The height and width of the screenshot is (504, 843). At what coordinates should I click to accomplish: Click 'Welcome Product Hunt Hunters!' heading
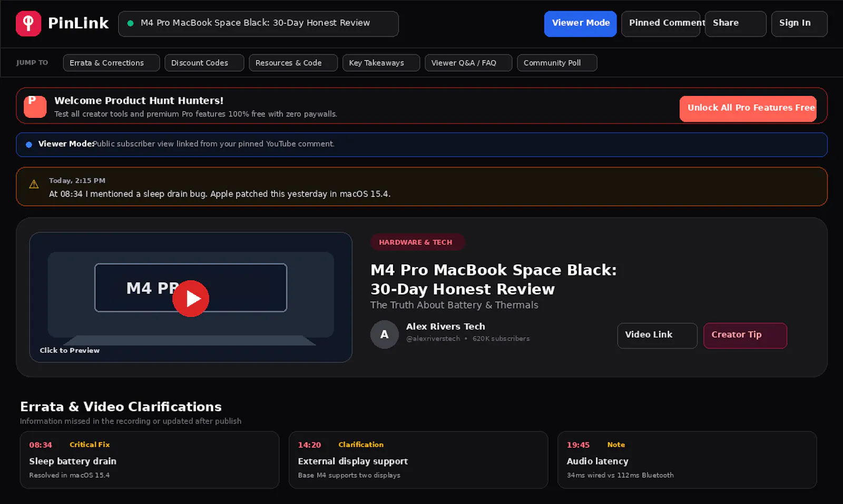point(139,101)
